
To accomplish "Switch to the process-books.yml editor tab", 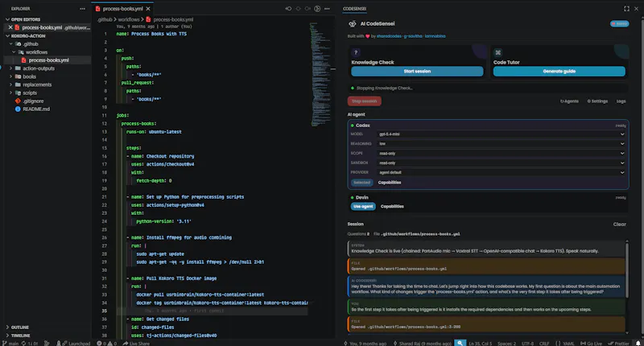I will (x=123, y=9).
